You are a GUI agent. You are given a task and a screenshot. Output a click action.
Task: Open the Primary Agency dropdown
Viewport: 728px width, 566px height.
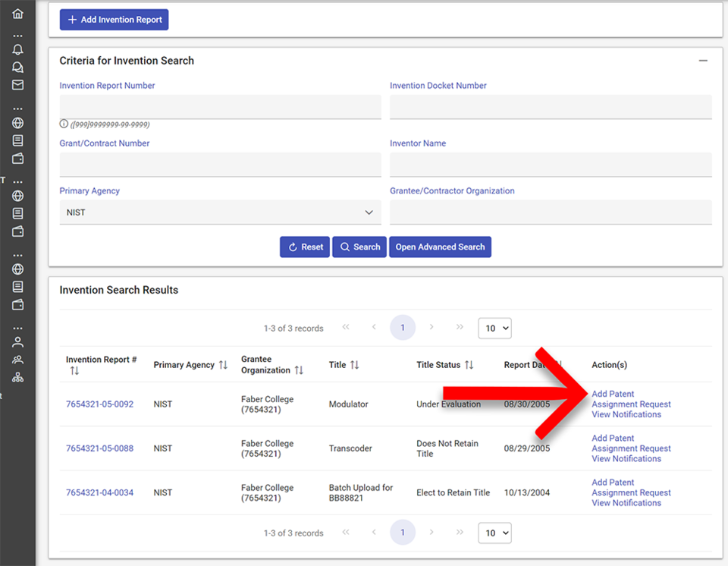point(220,212)
